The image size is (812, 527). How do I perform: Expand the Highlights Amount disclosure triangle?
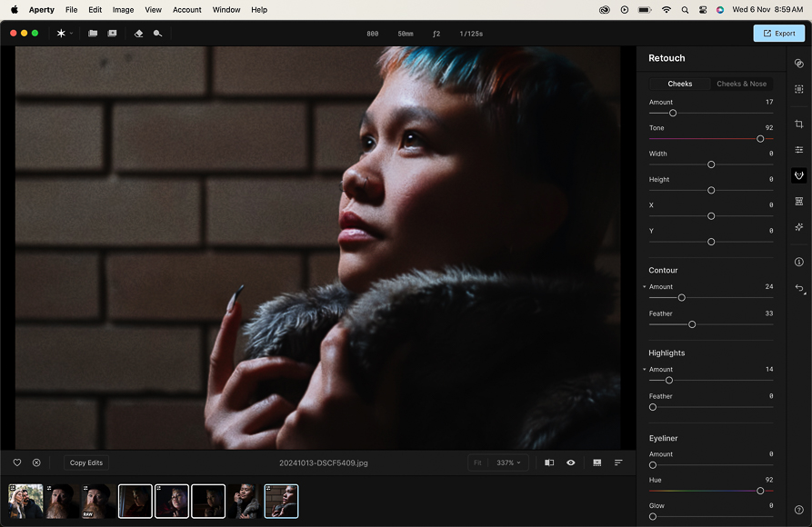point(645,370)
